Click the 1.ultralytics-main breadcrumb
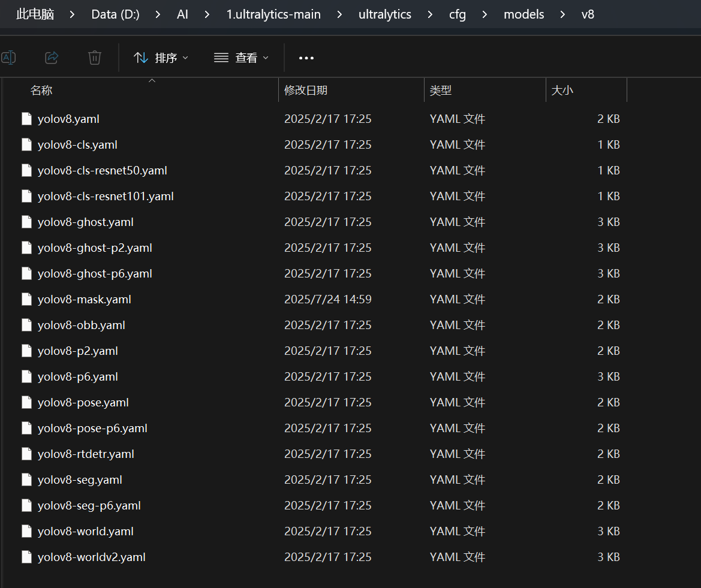This screenshot has height=588, width=701. (x=273, y=14)
